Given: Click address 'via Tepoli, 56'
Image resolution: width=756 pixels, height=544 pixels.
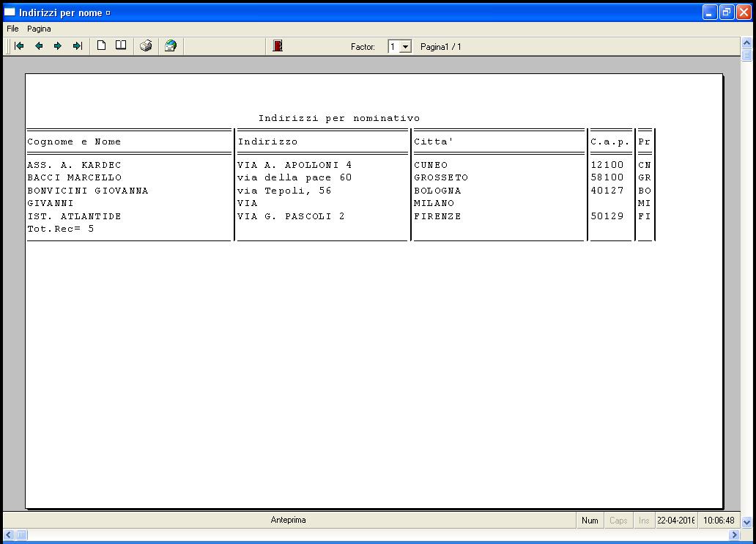Looking at the screenshot, I should pos(284,191).
